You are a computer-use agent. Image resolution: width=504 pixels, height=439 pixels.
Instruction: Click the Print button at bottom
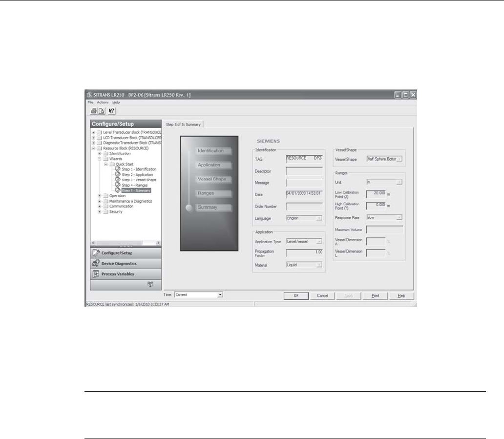(375, 295)
